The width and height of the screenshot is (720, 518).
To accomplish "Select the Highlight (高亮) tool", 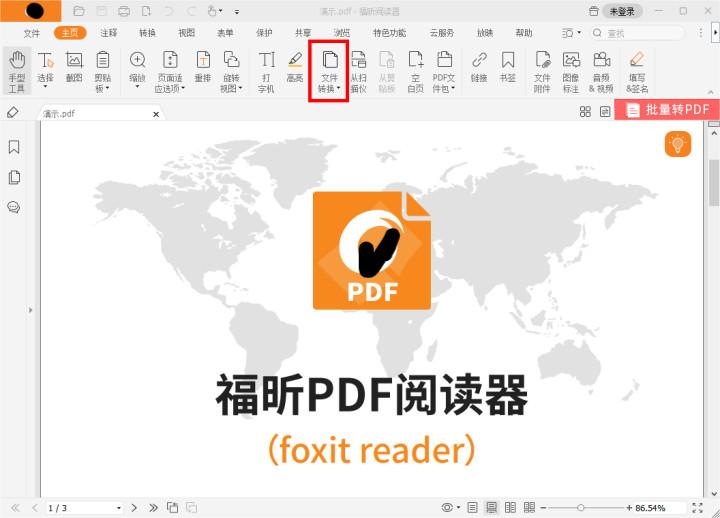I will 295,68.
